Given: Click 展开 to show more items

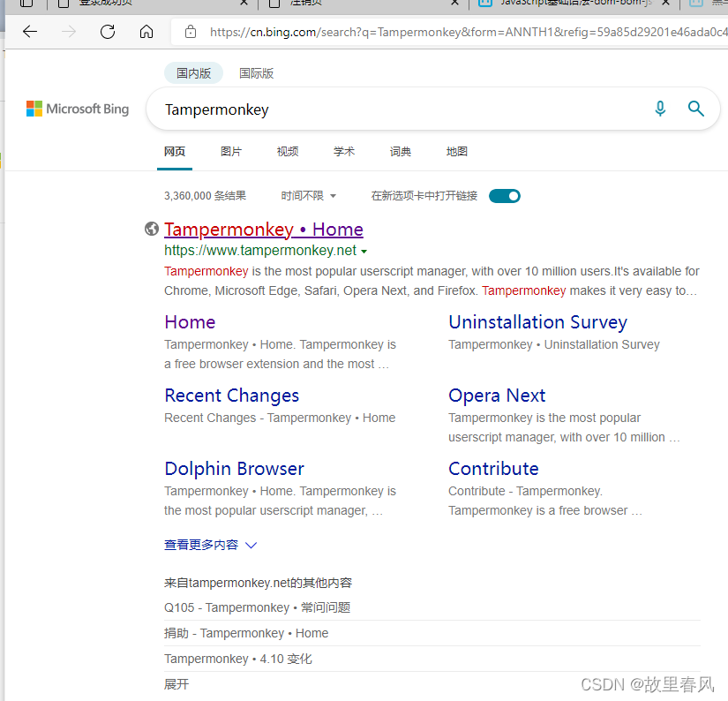Looking at the screenshot, I should pyautogui.click(x=176, y=684).
